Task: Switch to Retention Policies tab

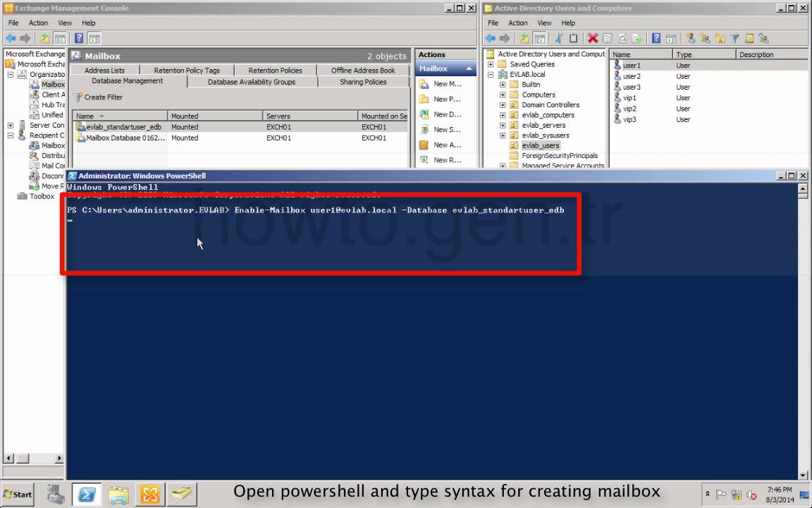Action: (275, 70)
